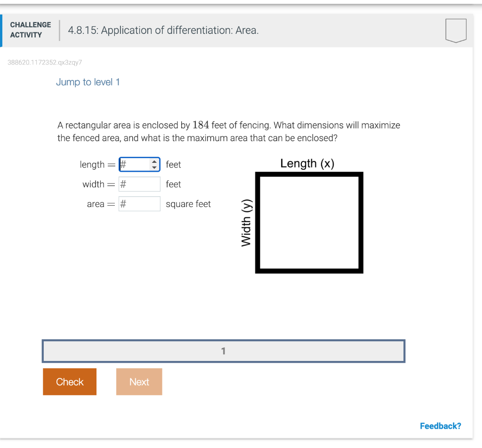This screenshot has height=448, width=482.
Task: Click the Check button
Action: tap(69, 382)
